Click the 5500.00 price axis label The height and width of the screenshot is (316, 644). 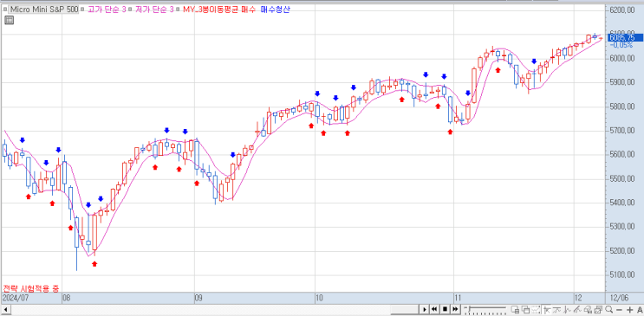[623, 179]
